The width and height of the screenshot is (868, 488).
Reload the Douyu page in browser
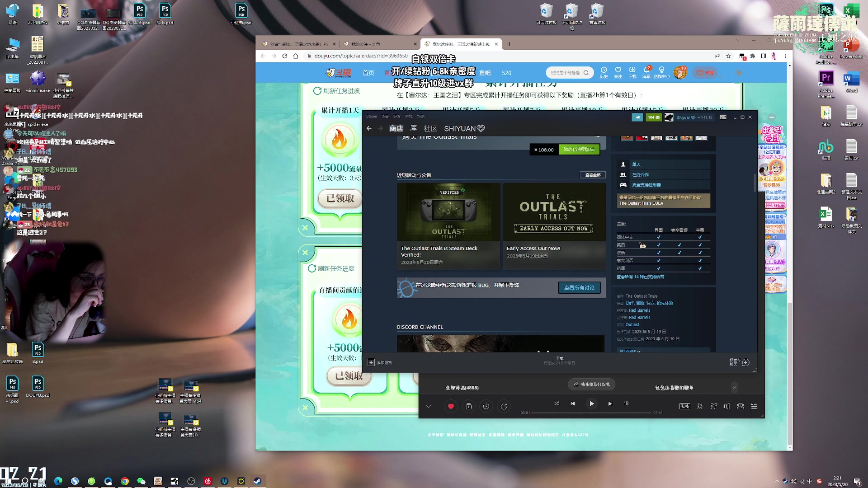click(x=285, y=56)
